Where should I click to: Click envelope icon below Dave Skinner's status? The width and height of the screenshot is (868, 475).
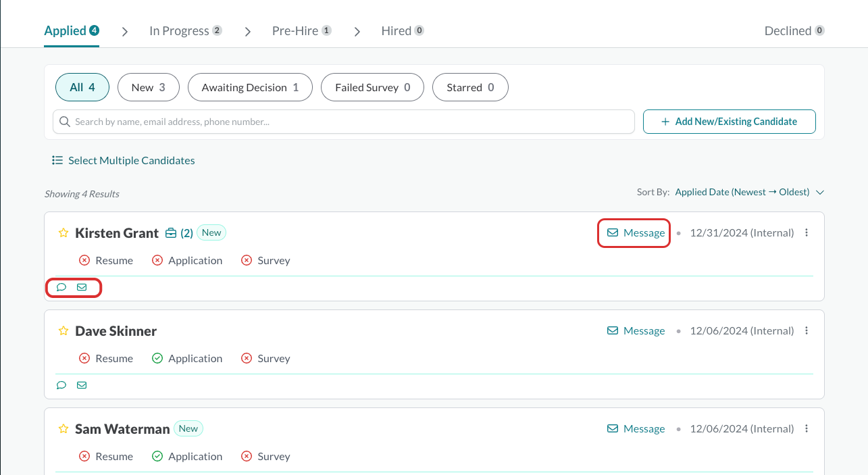(x=82, y=385)
